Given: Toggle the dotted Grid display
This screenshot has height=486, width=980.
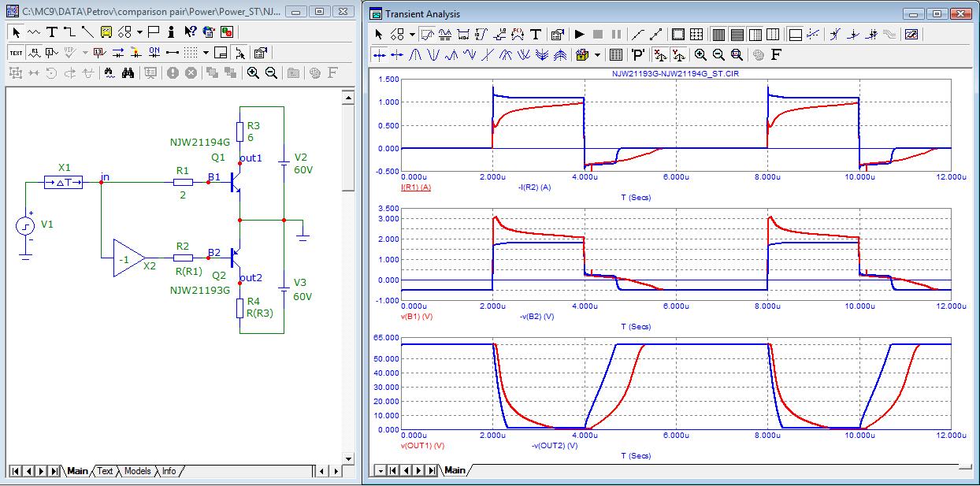Looking at the screenshot, I should 191,52.
